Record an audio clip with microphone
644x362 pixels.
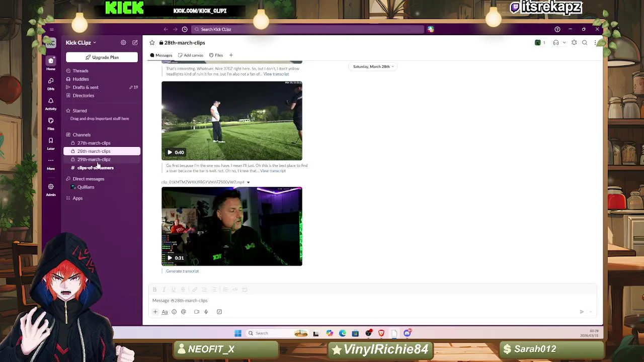[206, 312]
